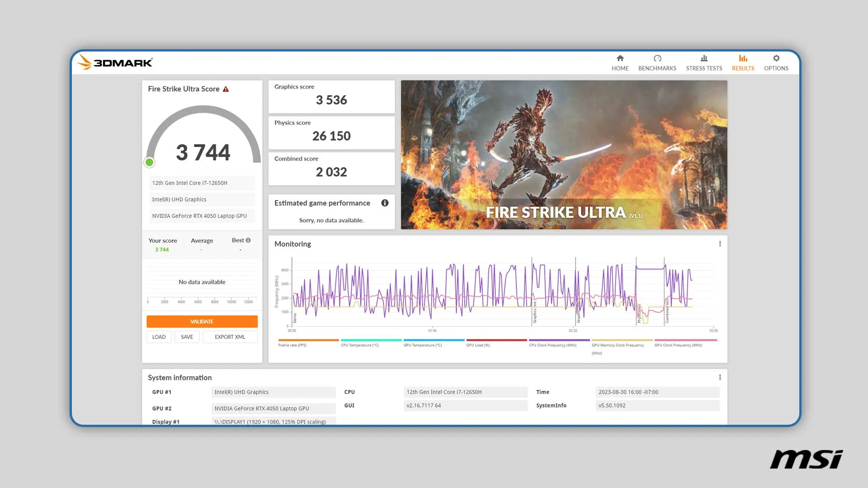The image size is (868, 488).
Task: Click the Benchmarks gauge icon
Action: (x=657, y=58)
